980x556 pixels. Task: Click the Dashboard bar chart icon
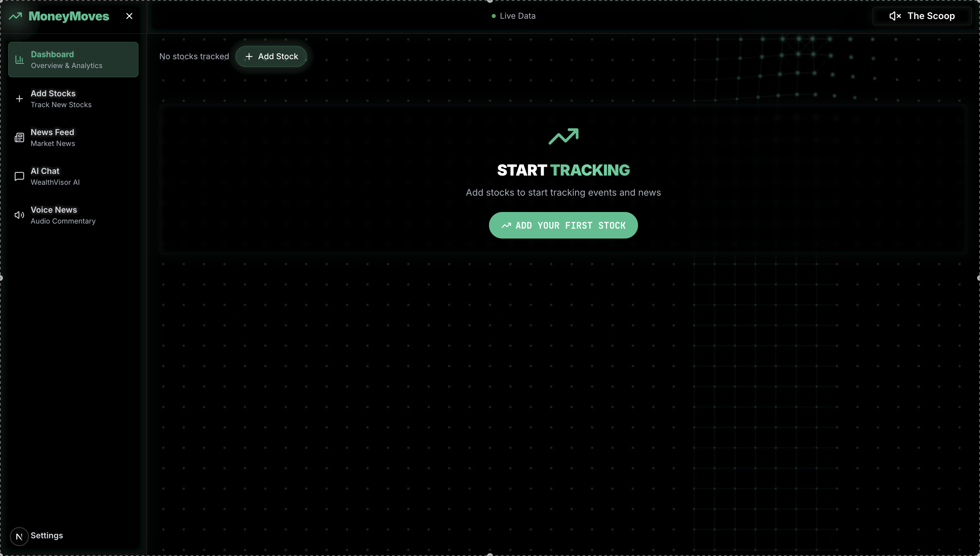tap(19, 60)
